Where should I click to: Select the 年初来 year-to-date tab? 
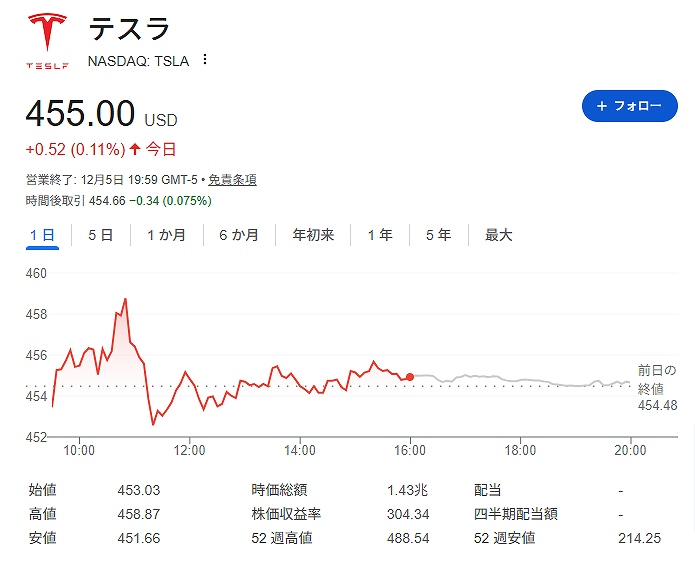pyautogui.click(x=313, y=236)
